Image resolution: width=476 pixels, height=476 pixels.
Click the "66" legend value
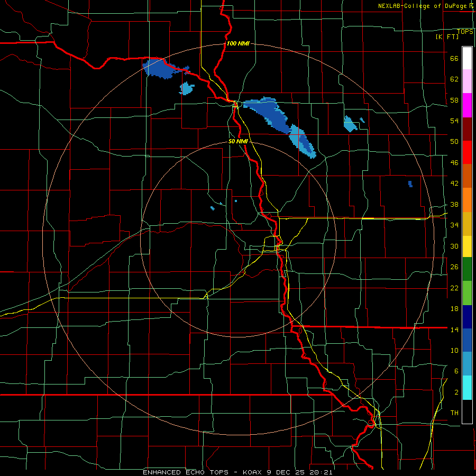(454, 59)
